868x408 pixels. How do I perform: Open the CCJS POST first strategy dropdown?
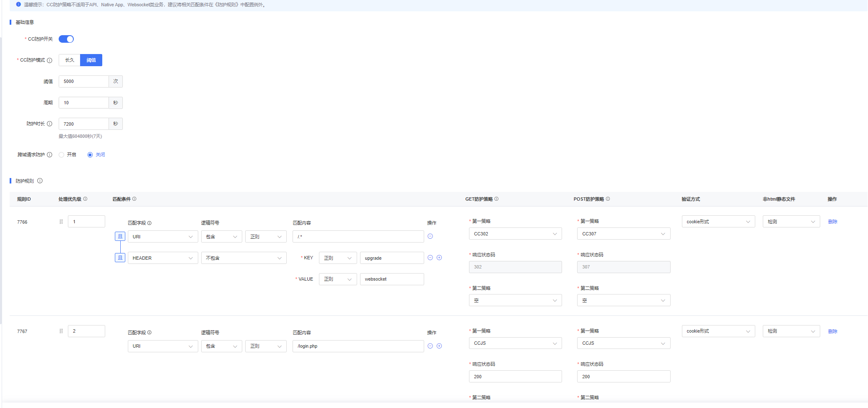pyautogui.click(x=623, y=343)
